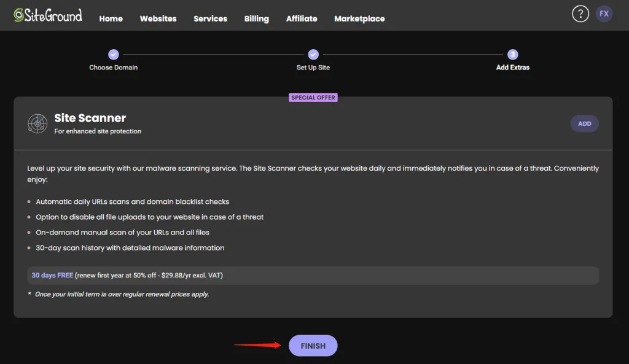The image size is (629, 364).
Task: Click the FINISH button
Action: pos(313,346)
